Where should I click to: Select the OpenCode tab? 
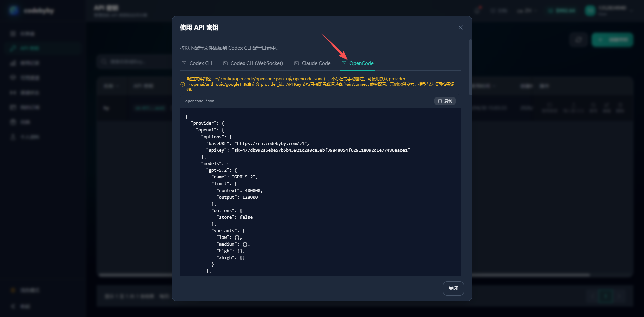point(358,63)
